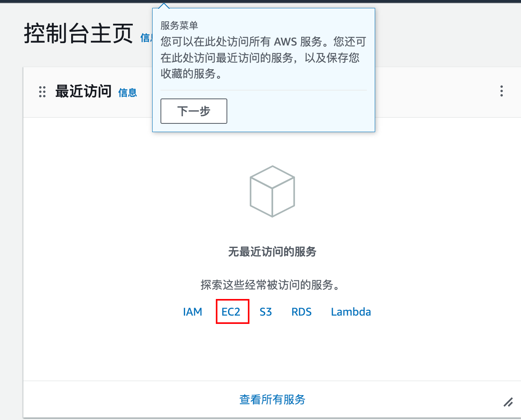Image resolution: width=521 pixels, height=420 pixels.
Task: Click the six-dot drag handle icon
Action: point(42,92)
